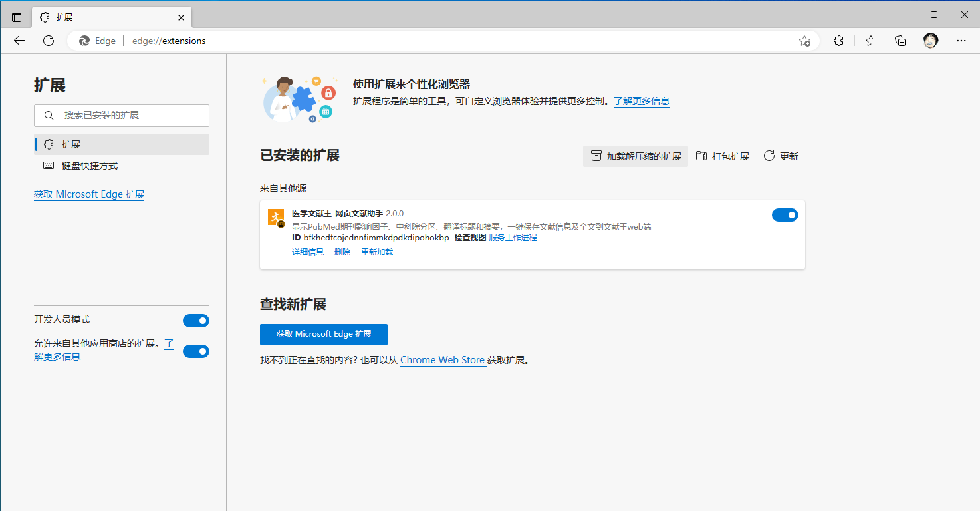The width and height of the screenshot is (980, 511).
Task: Refresh the extensions page
Action: (49, 41)
